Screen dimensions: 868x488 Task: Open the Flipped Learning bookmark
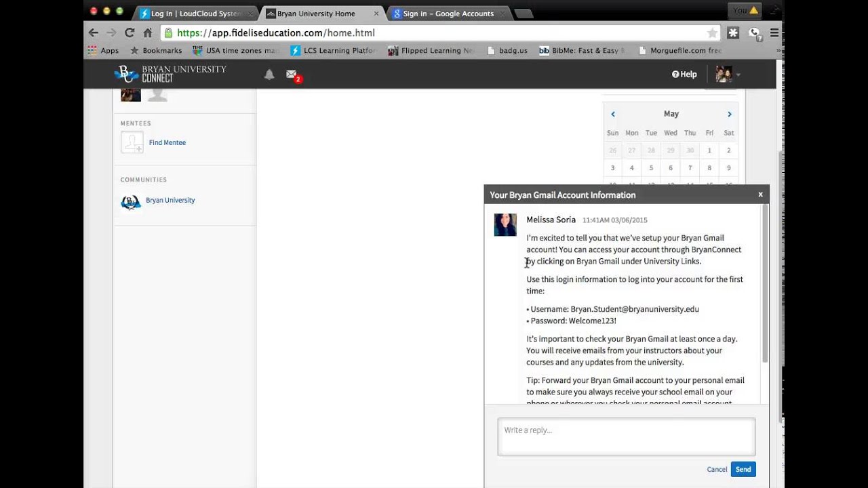(x=431, y=50)
